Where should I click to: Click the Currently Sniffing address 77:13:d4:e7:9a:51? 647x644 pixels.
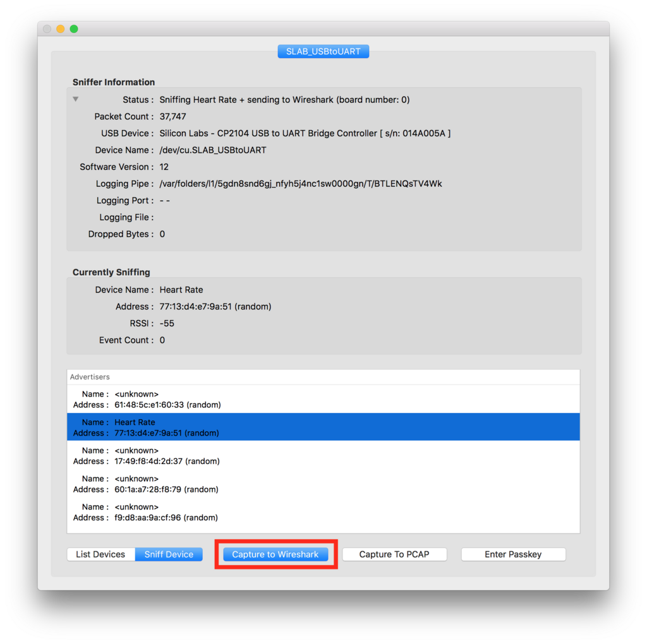(215, 306)
